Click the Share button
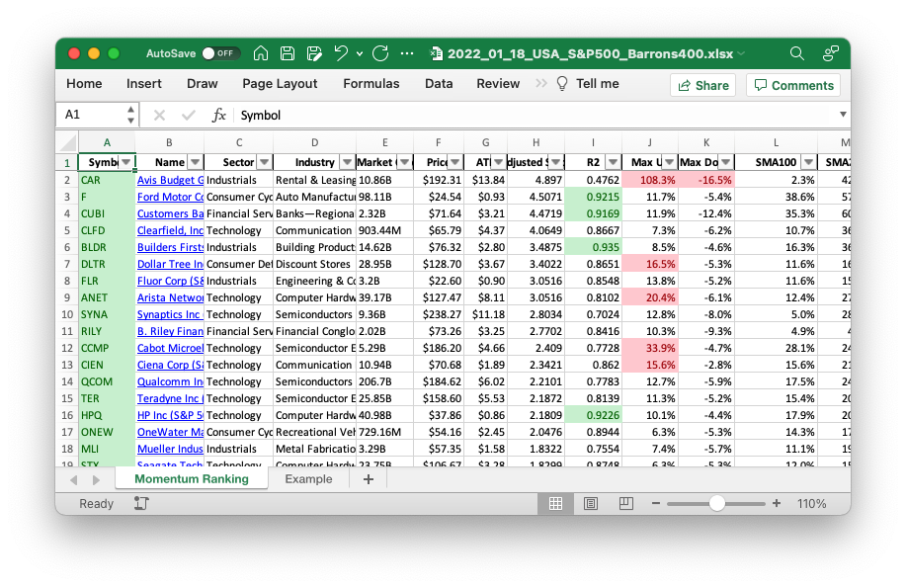Screen dimensions: 906x588 (702, 85)
